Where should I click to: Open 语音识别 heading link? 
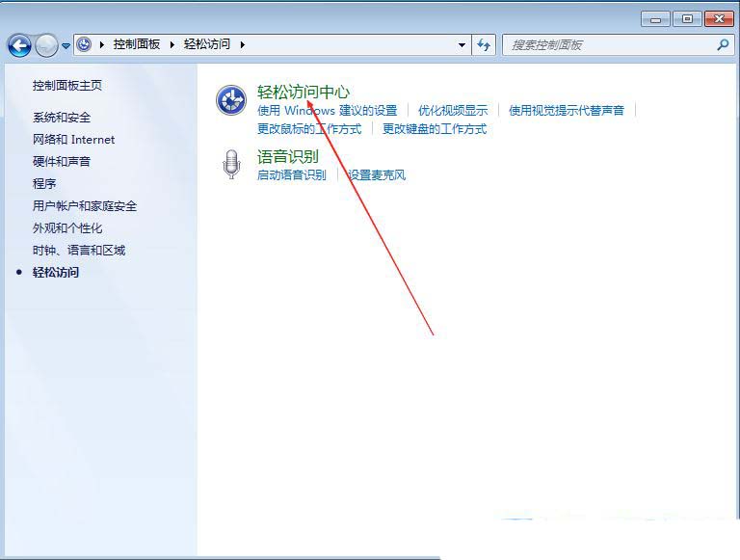(x=288, y=157)
